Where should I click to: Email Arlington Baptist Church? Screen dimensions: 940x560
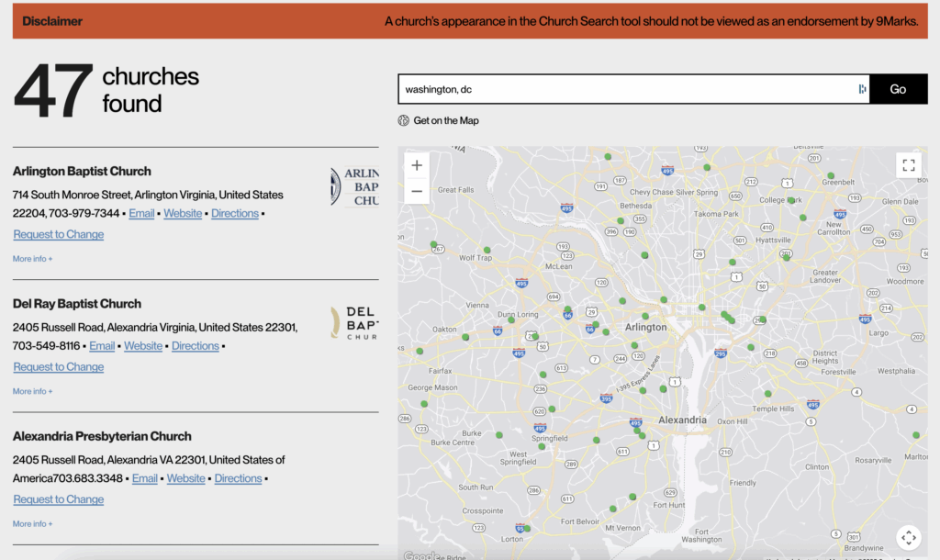pyautogui.click(x=141, y=214)
